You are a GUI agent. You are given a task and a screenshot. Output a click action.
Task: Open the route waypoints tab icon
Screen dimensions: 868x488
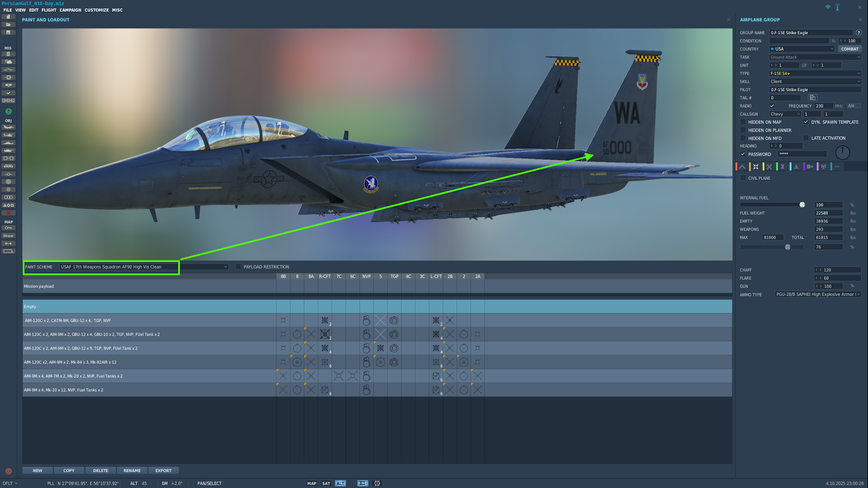tap(742, 167)
